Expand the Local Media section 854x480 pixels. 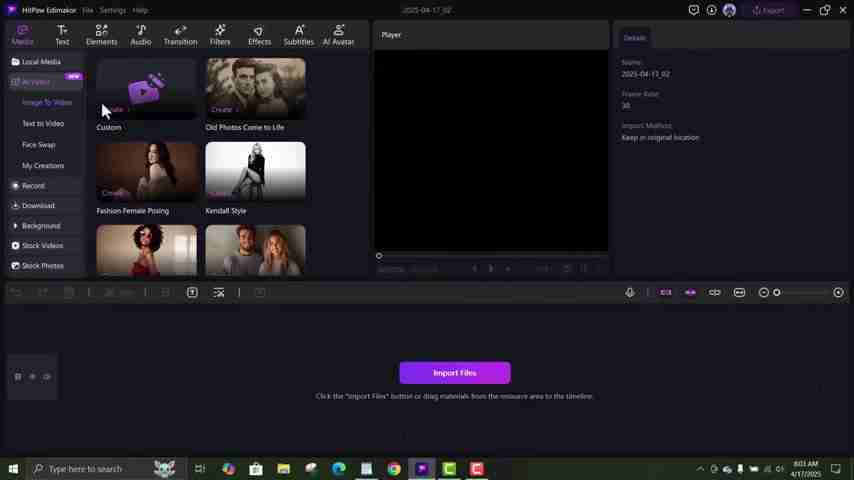[40, 62]
